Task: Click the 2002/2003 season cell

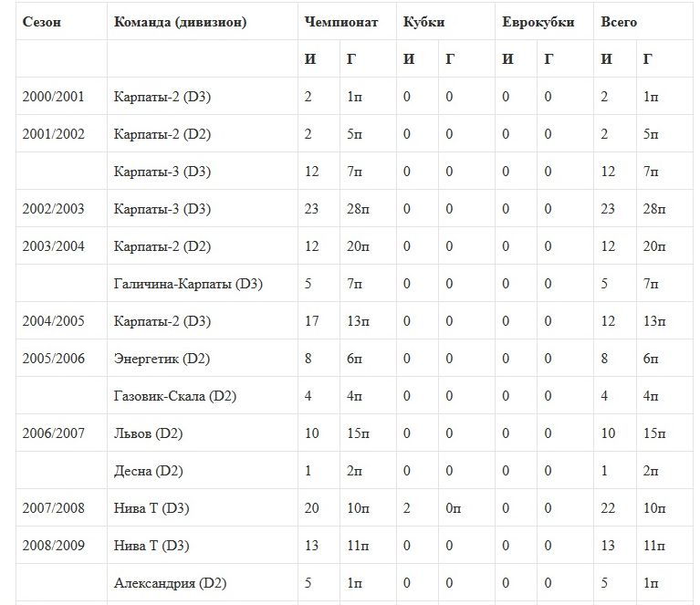Action: pyautogui.click(x=53, y=209)
